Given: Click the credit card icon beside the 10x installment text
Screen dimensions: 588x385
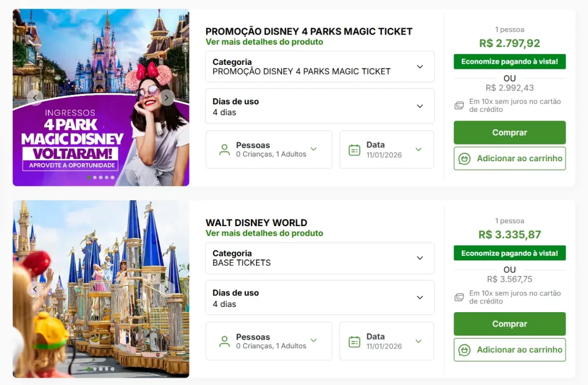Looking at the screenshot, I should pyautogui.click(x=458, y=106).
